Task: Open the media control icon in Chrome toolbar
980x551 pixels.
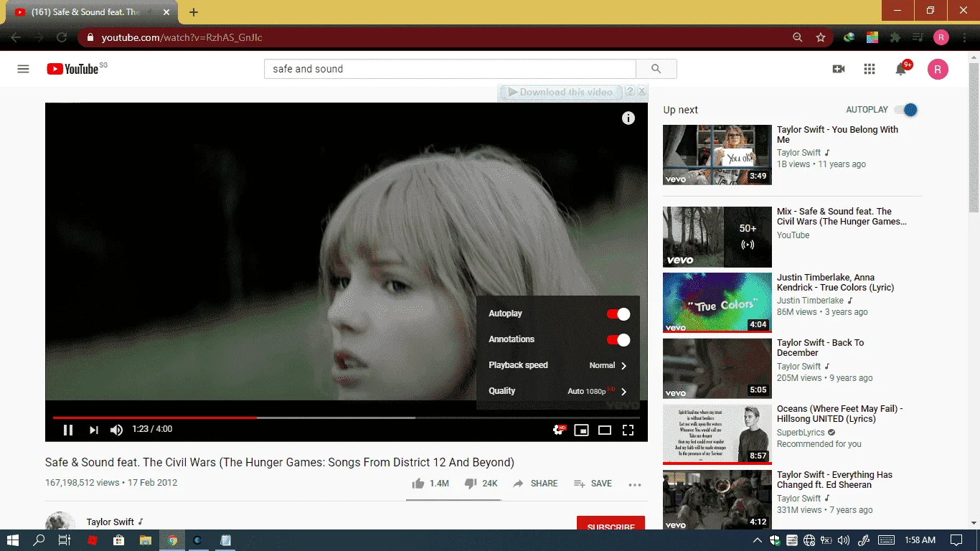Action: coord(918,37)
